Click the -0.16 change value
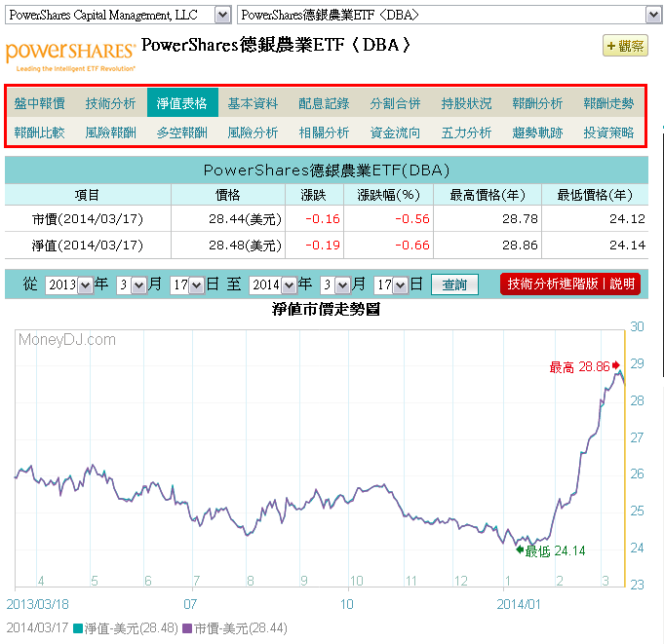 pyautogui.click(x=323, y=219)
